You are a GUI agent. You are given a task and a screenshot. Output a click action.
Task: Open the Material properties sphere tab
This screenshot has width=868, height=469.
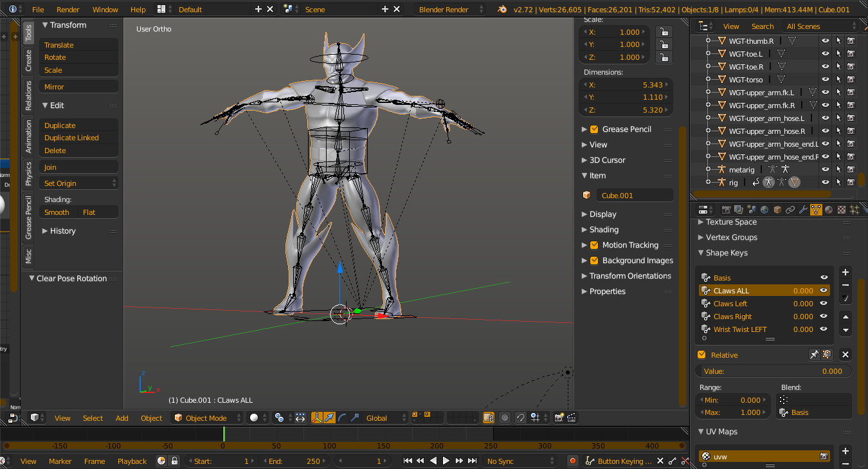(x=829, y=210)
